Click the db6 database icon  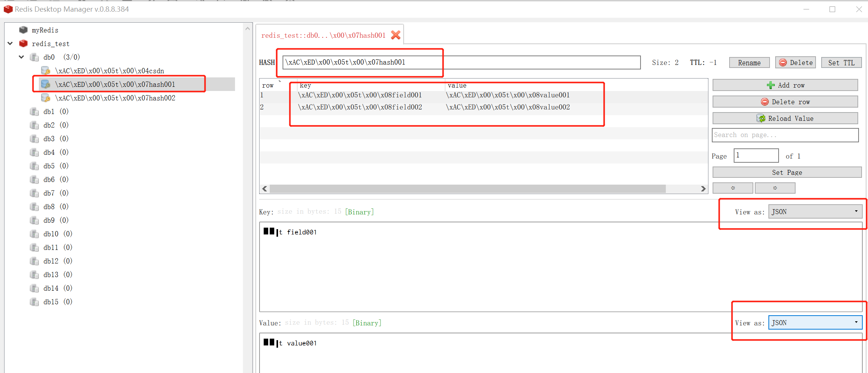click(x=34, y=179)
